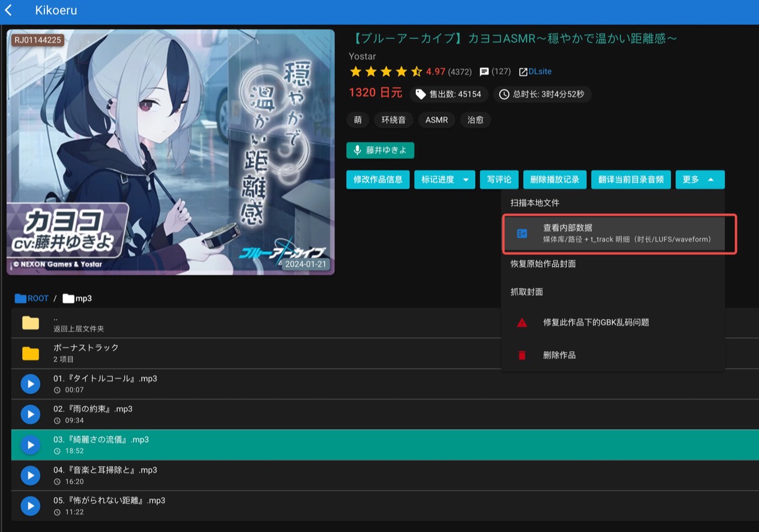The height and width of the screenshot is (532, 759).
Task: Click the 总时长: 3时4分52秒 chip
Action: 542,94
